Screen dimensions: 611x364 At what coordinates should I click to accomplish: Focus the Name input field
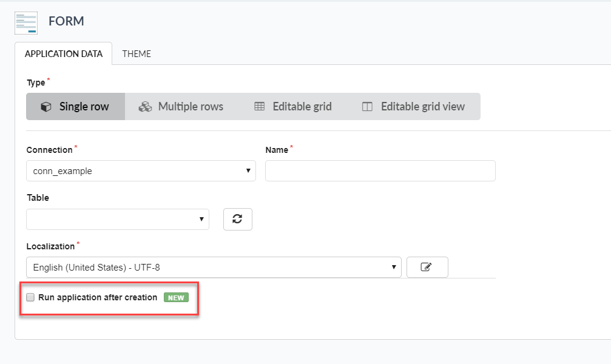point(380,170)
